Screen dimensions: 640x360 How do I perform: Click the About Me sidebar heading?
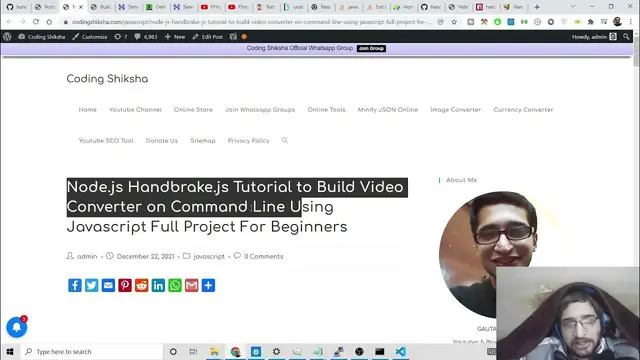[x=461, y=180]
